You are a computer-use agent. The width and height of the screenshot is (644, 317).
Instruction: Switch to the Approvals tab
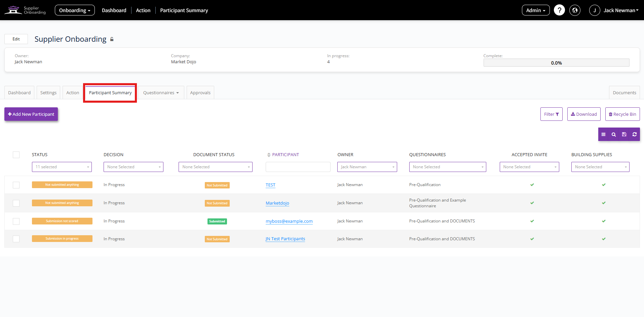coord(200,93)
